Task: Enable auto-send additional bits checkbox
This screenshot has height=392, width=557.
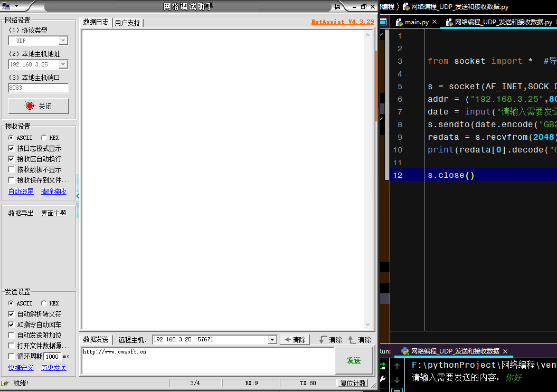Action: [x=11, y=335]
